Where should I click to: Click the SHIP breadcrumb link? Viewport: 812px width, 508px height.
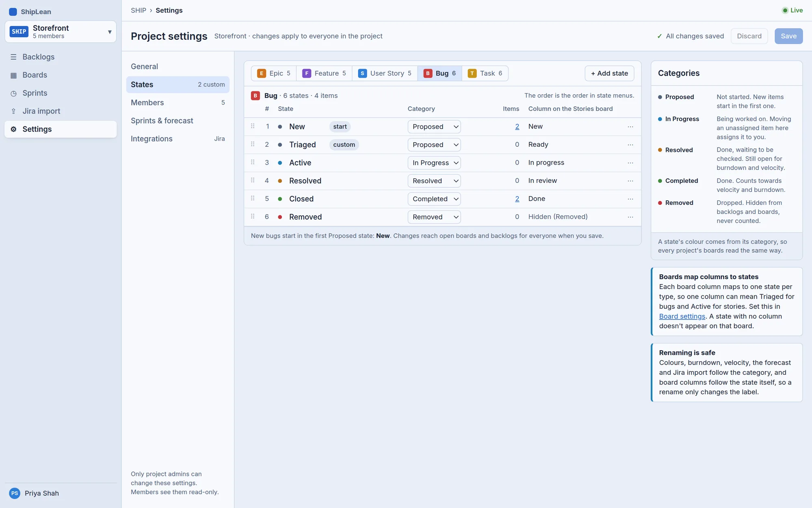point(138,11)
